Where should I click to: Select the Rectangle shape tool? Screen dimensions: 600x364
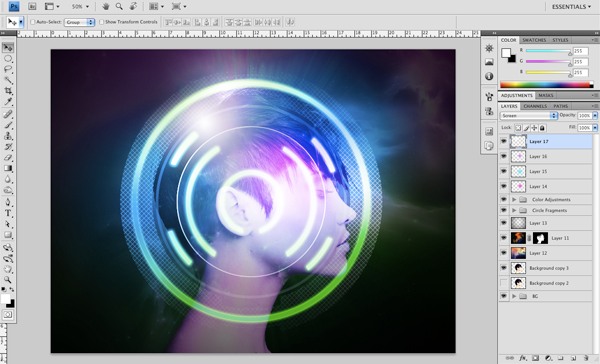coord(8,235)
